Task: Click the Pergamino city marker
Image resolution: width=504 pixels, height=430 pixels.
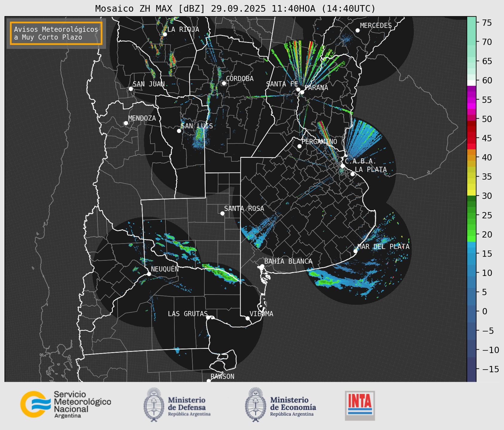Action: pos(299,146)
